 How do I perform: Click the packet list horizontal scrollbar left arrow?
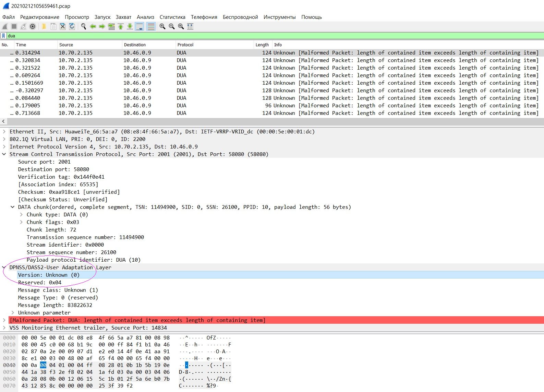coord(3,121)
